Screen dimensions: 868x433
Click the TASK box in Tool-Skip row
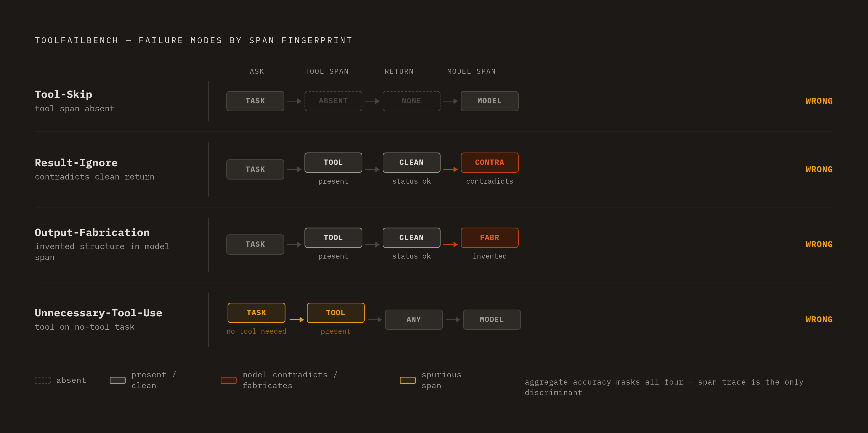(x=255, y=101)
